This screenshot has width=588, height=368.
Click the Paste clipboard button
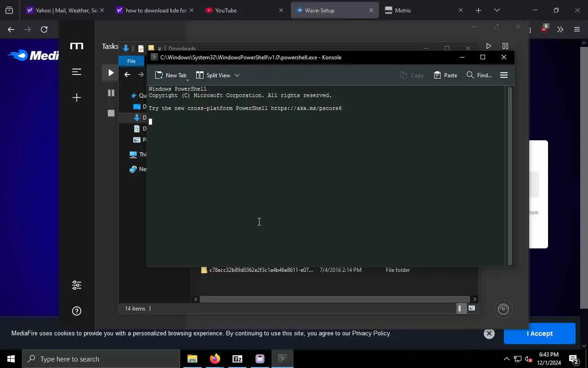tap(445, 75)
